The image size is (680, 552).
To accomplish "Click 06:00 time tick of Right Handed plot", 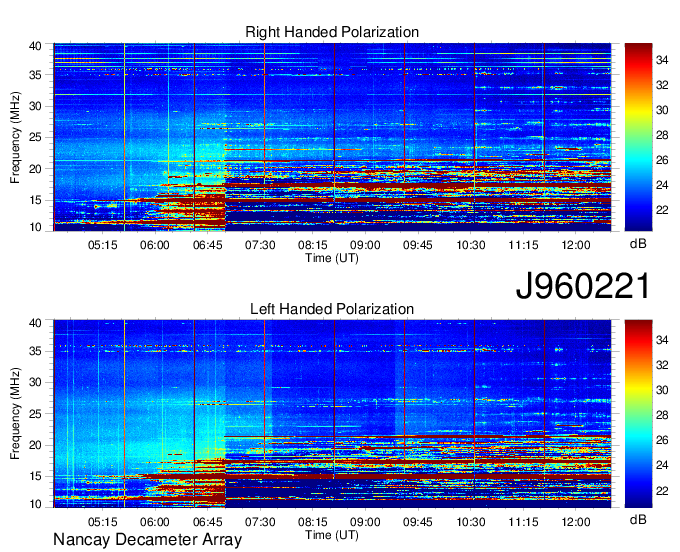I will tap(154, 245).
